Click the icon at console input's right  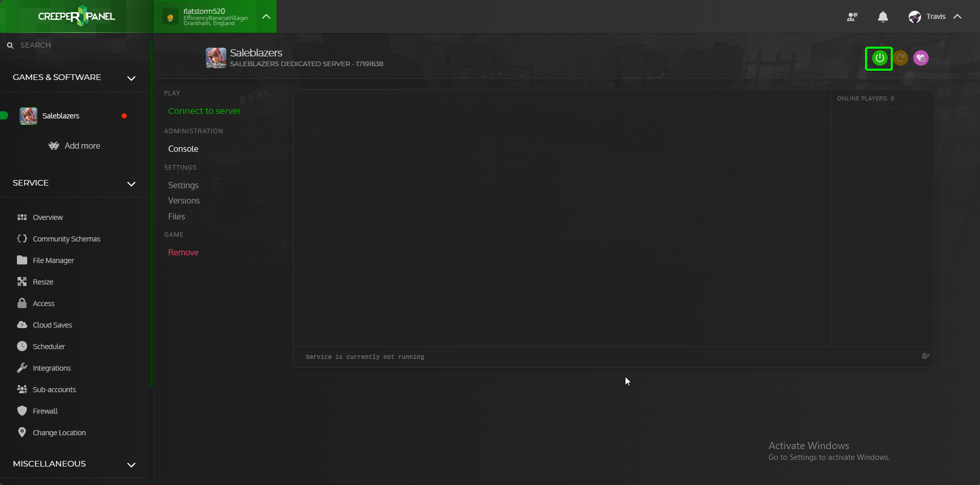[925, 356]
